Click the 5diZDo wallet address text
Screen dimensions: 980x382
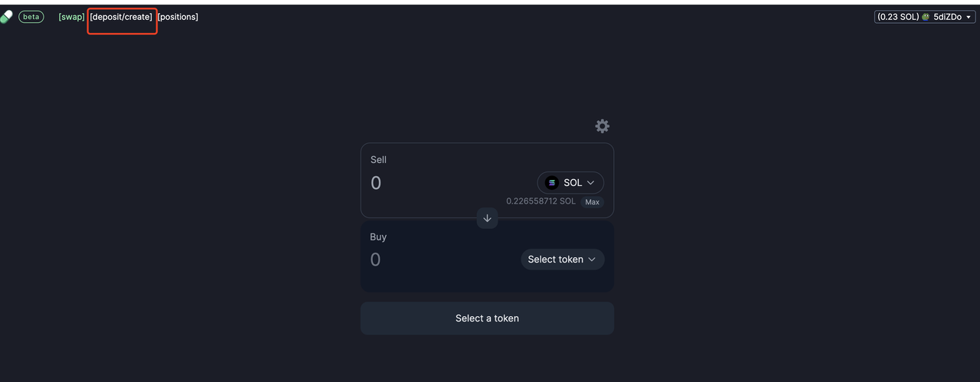coord(948,17)
